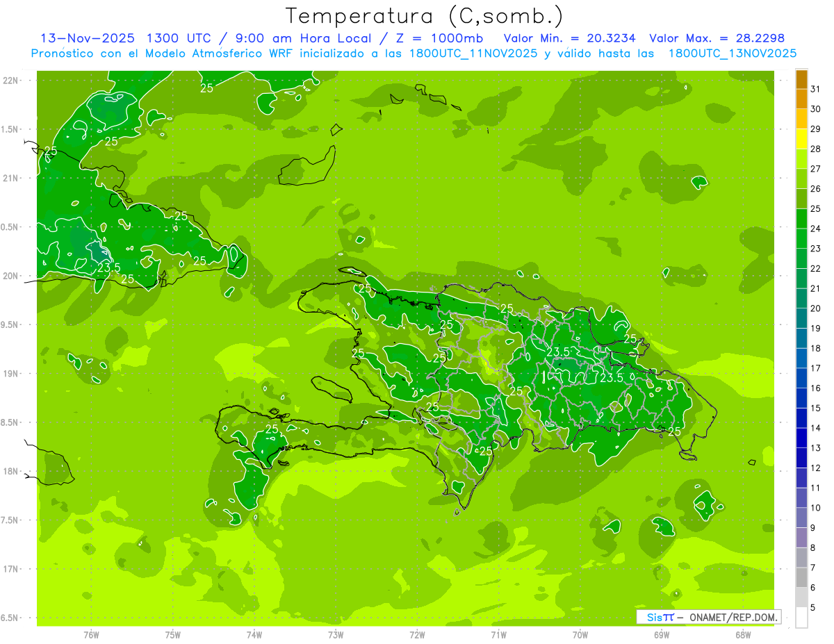834x644 pixels.
Task: Click the 'ONAMET/REP.DOM.' credit label
Action: point(735,617)
